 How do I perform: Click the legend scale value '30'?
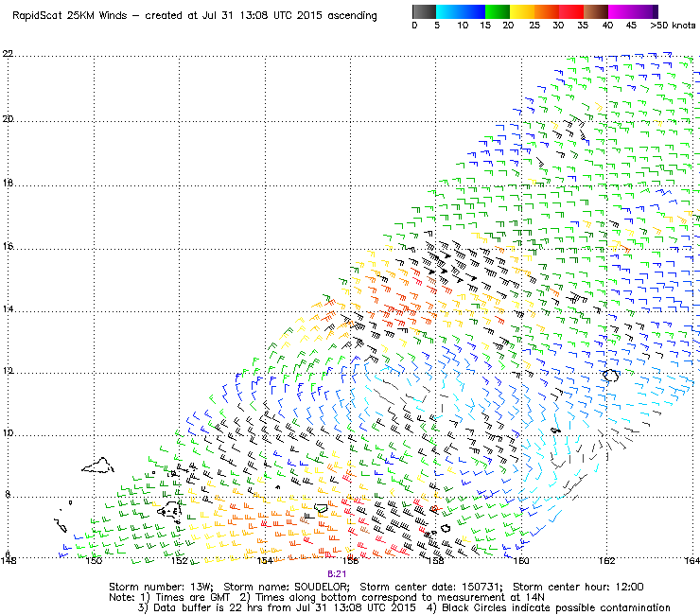point(558,26)
